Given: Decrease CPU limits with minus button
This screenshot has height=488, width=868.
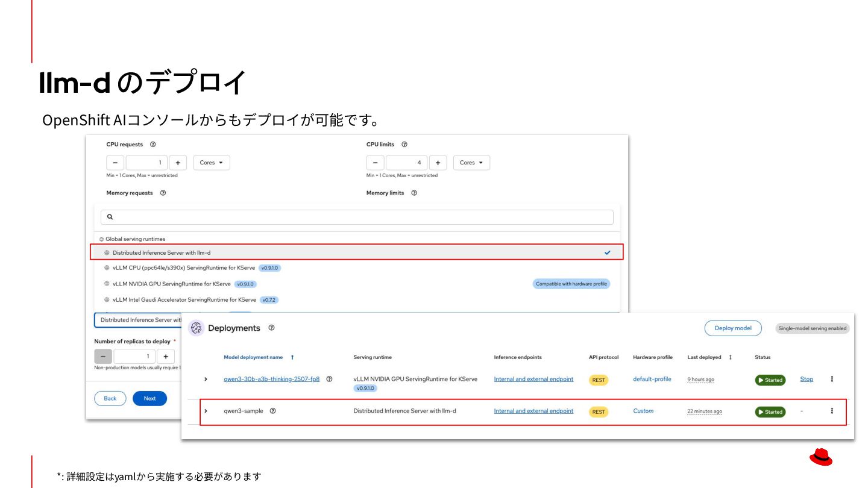Looking at the screenshot, I should 376,163.
